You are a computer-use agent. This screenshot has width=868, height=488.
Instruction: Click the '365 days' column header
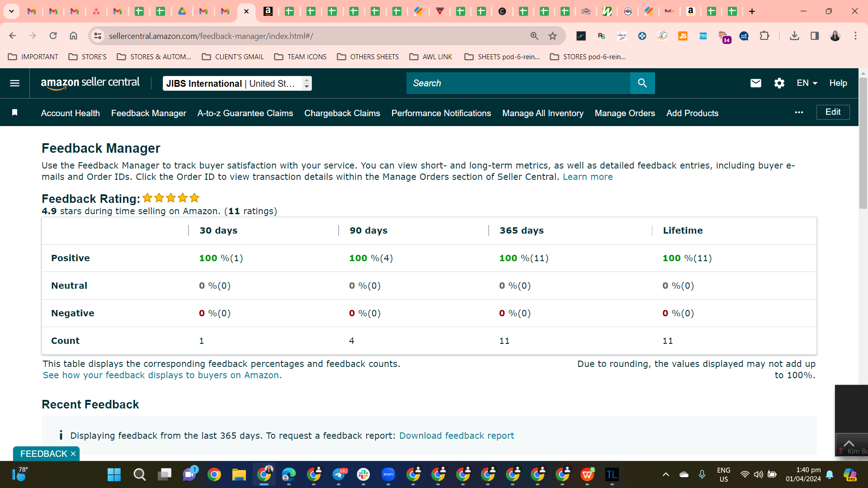(x=522, y=230)
